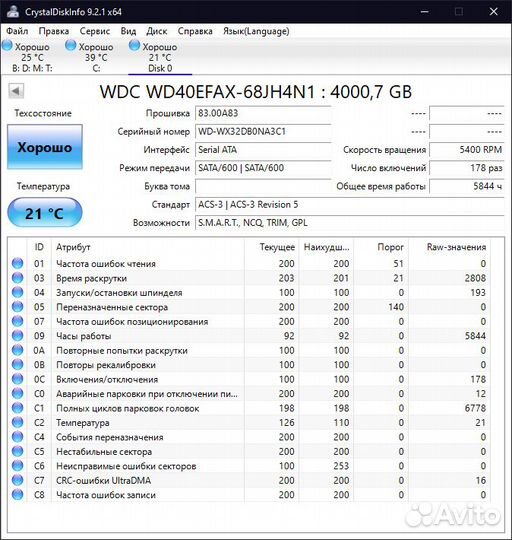Click status icon of attribute 03 row
Image resolution: width=512 pixels, height=540 pixels.
coord(18,278)
